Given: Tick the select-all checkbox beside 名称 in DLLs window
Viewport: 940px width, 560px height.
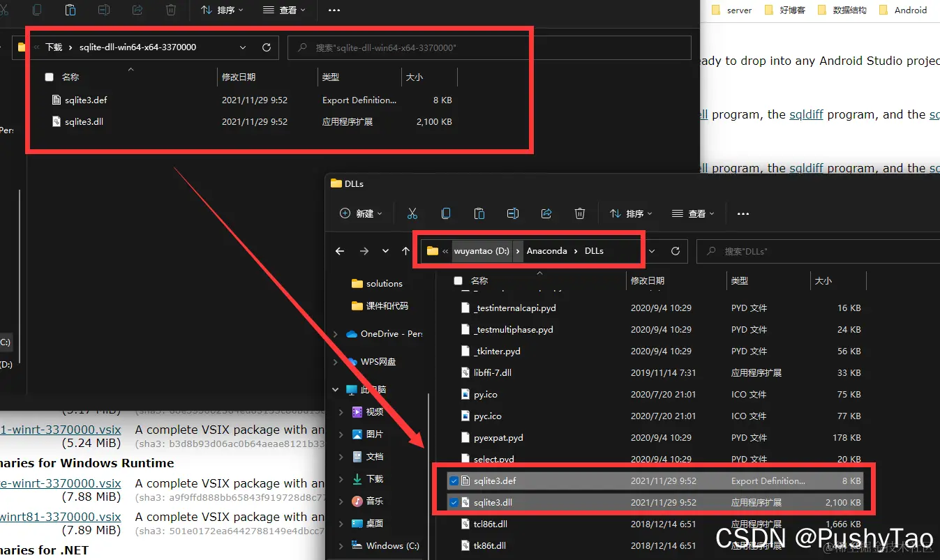Looking at the screenshot, I should 458,281.
